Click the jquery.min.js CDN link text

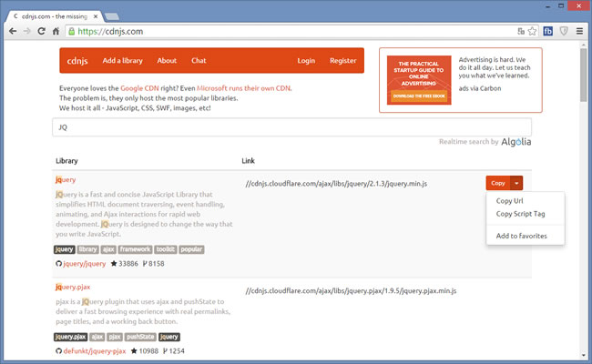(336, 184)
